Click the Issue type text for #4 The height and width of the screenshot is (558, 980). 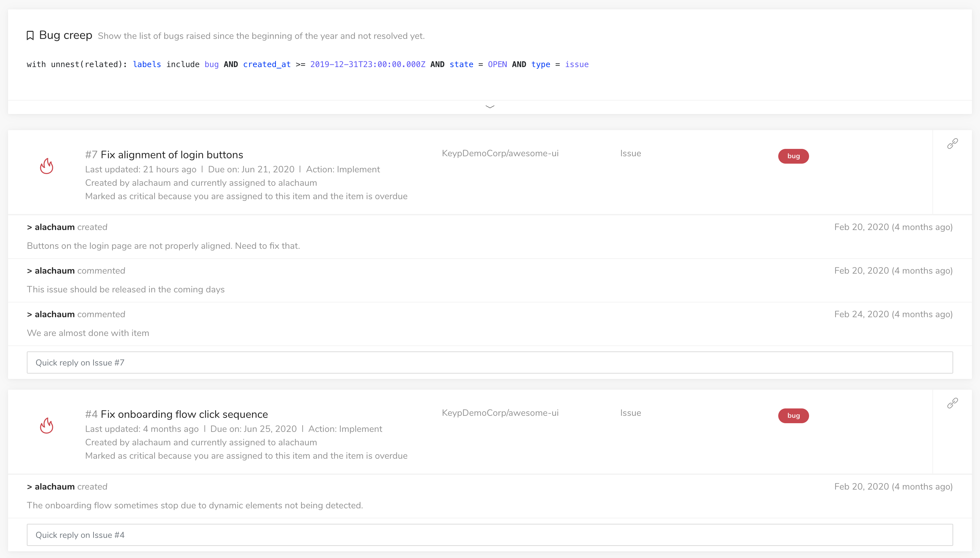coord(630,413)
